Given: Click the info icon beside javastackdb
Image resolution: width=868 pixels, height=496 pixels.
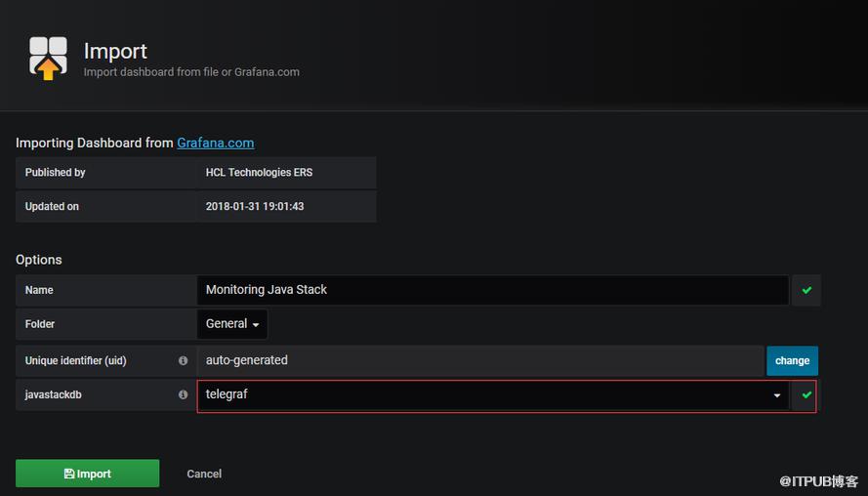Looking at the screenshot, I should 183,394.
